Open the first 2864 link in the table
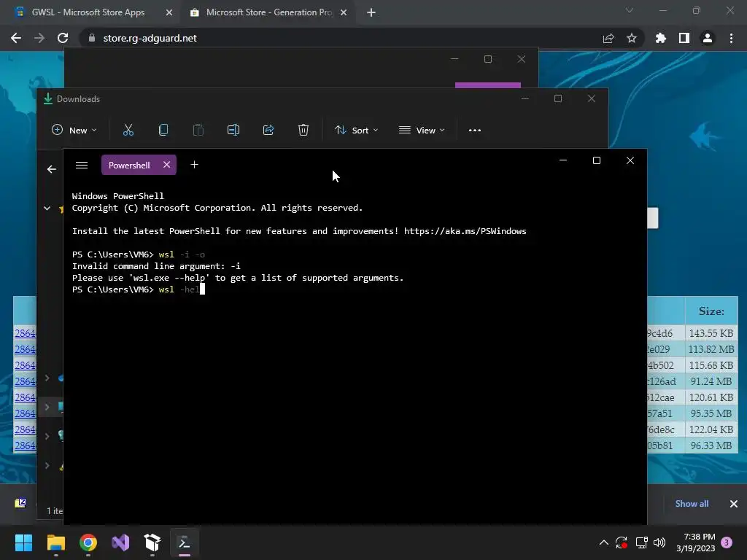Screen dimensions: 747x560 [26, 333]
